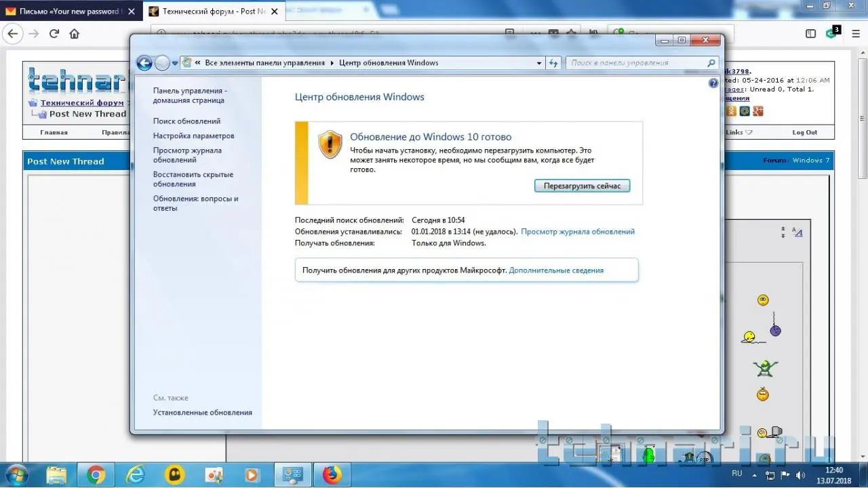The image size is (868, 488).
Task: Insert the orange angry smiley in forum editor
Action: (x=763, y=393)
